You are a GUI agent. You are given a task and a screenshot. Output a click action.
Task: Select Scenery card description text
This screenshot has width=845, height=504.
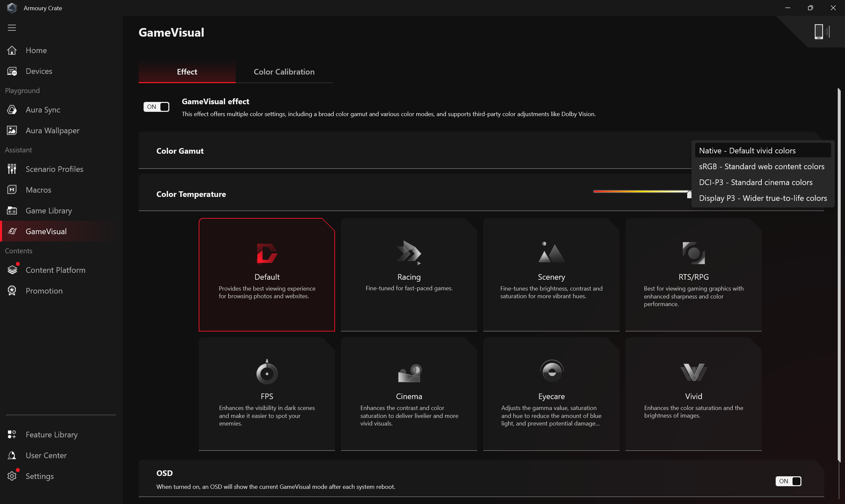(x=552, y=292)
